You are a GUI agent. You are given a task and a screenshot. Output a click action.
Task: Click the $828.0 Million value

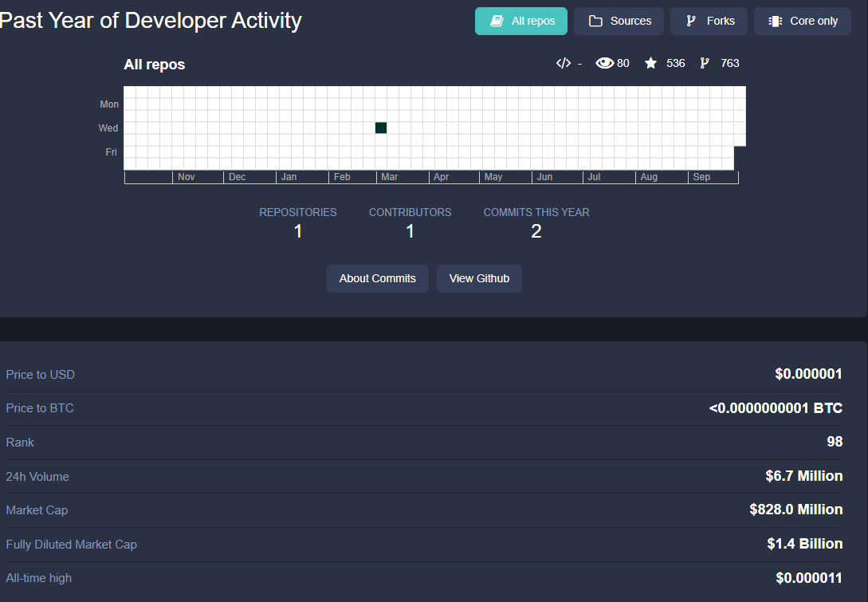click(x=796, y=510)
